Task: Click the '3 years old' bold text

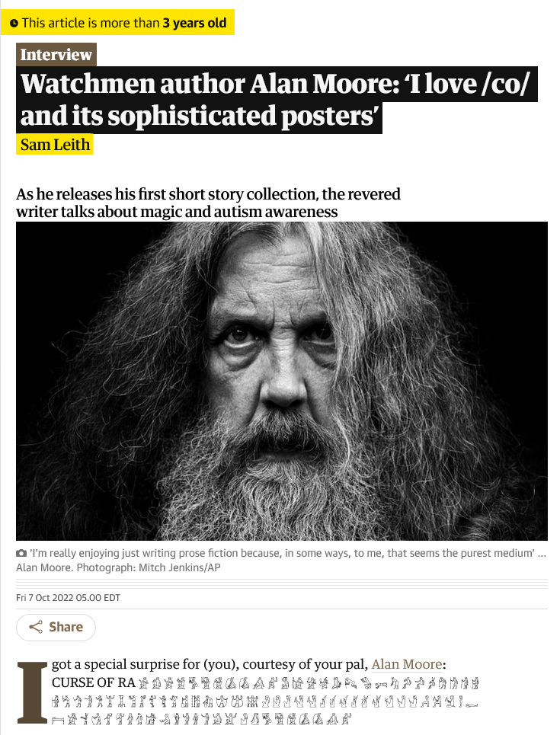Action: point(194,23)
